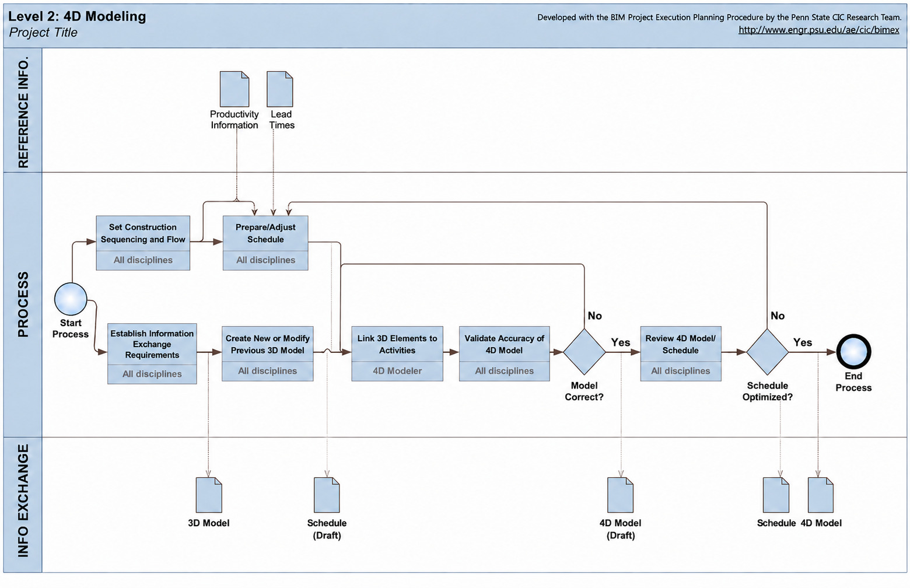The image size is (910, 588).
Task: Click the End Process label
Action: click(853, 382)
